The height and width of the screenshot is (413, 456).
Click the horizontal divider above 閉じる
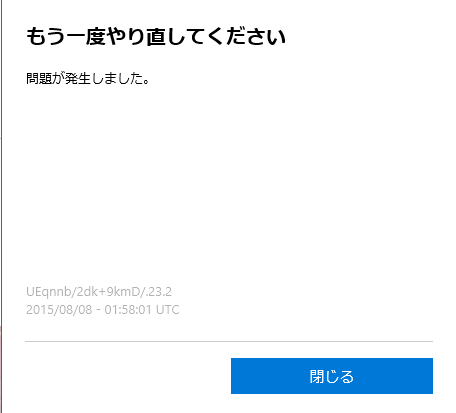229,341
